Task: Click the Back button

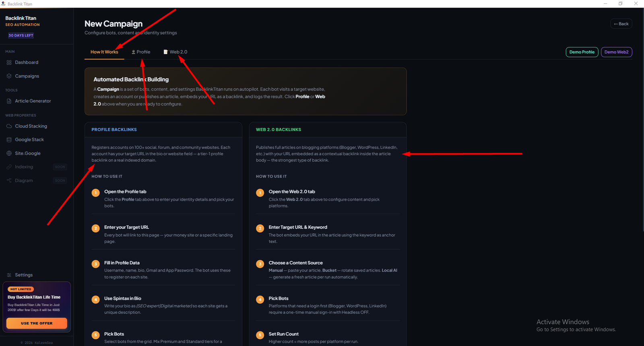Action: click(x=621, y=24)
